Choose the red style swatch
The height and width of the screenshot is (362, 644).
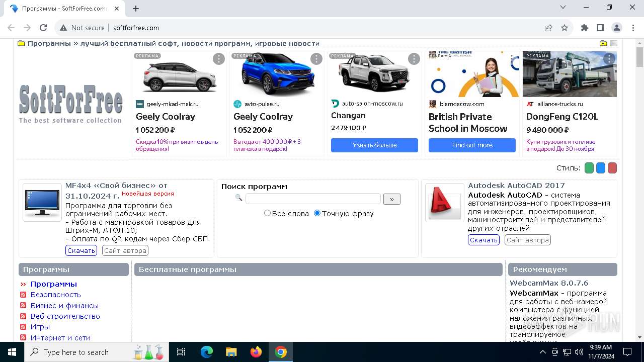(x=612, y=168)
